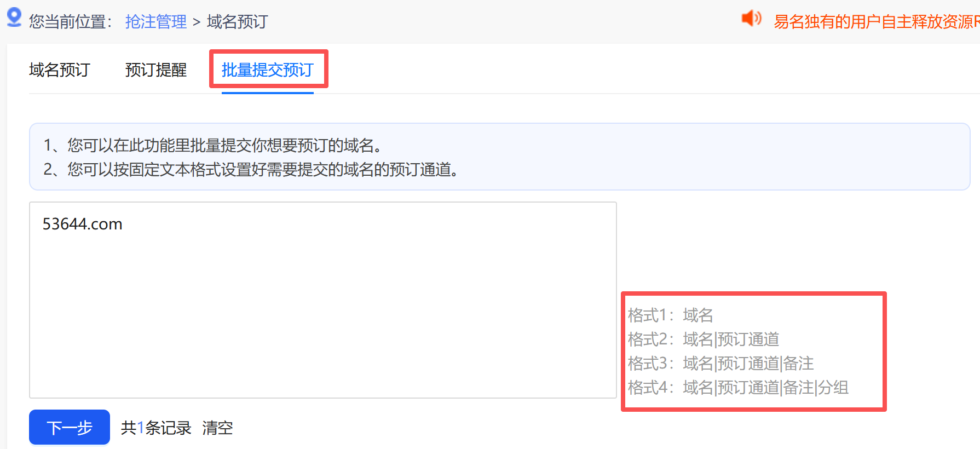980x449 pixels.
Task: Click the orange speaker announcement icon
Action: coord(752,19)
